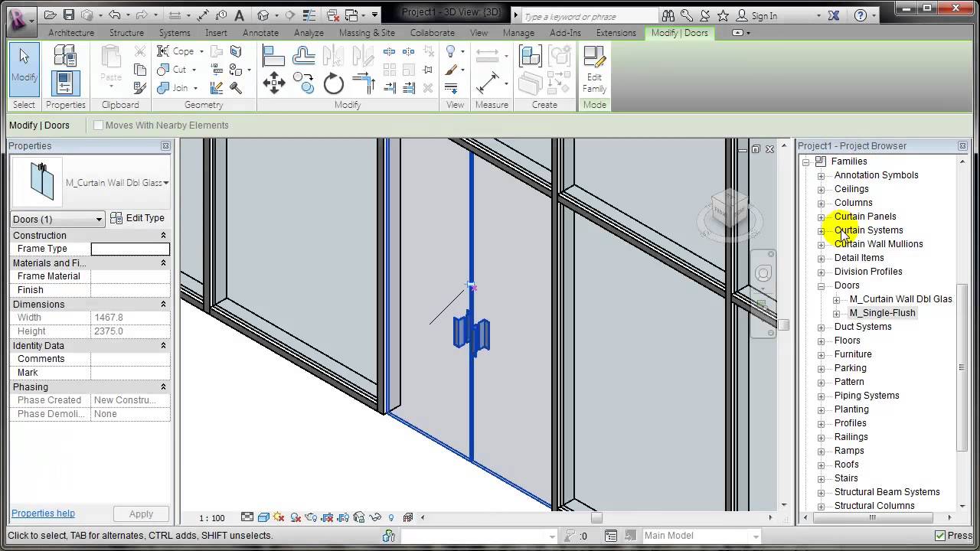Image resolution: width=980 pixels, height=551 pixels.
Task: Select the Move tool four-arrow icon
Action: (274, 83)
